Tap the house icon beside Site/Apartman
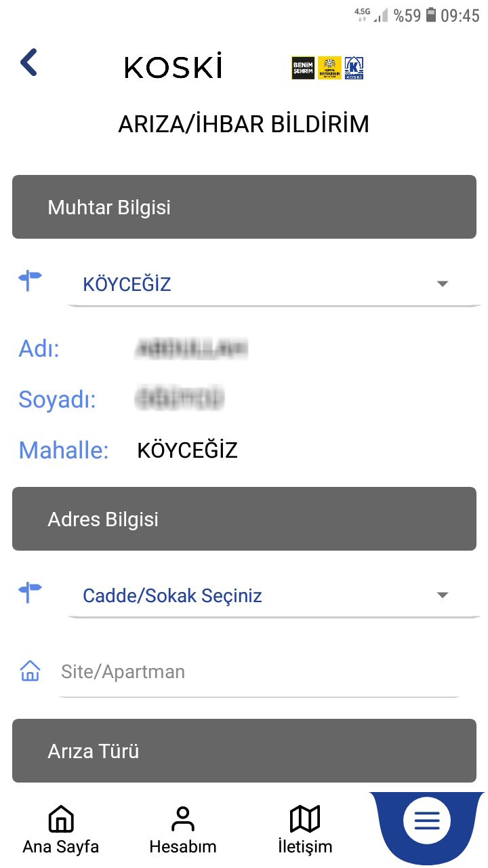The image size is (488, 868). tap(30, 671)
